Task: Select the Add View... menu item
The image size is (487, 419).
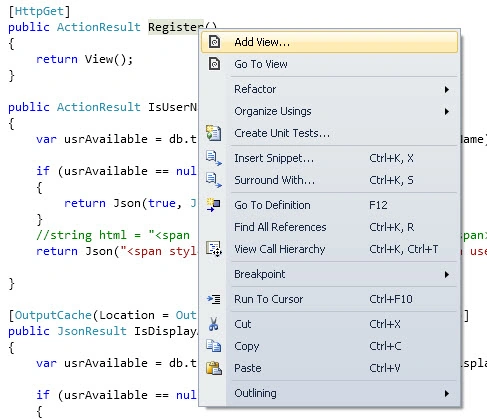Action: (329, 42)
